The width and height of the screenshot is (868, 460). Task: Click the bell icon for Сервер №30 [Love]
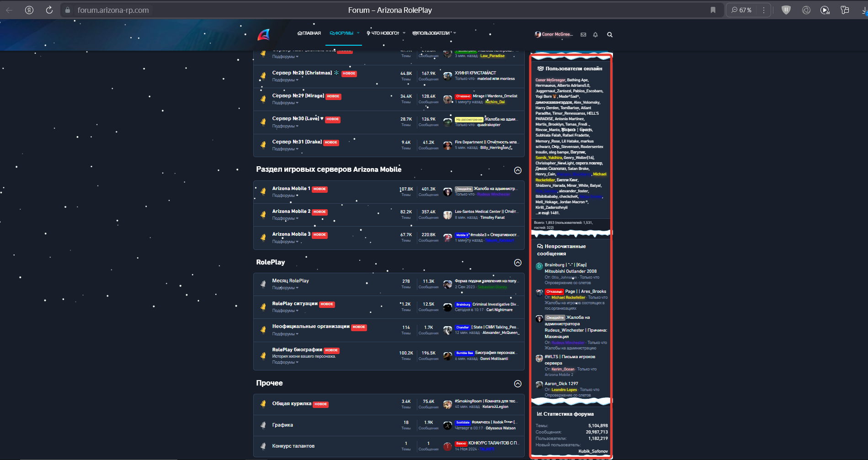263,122
